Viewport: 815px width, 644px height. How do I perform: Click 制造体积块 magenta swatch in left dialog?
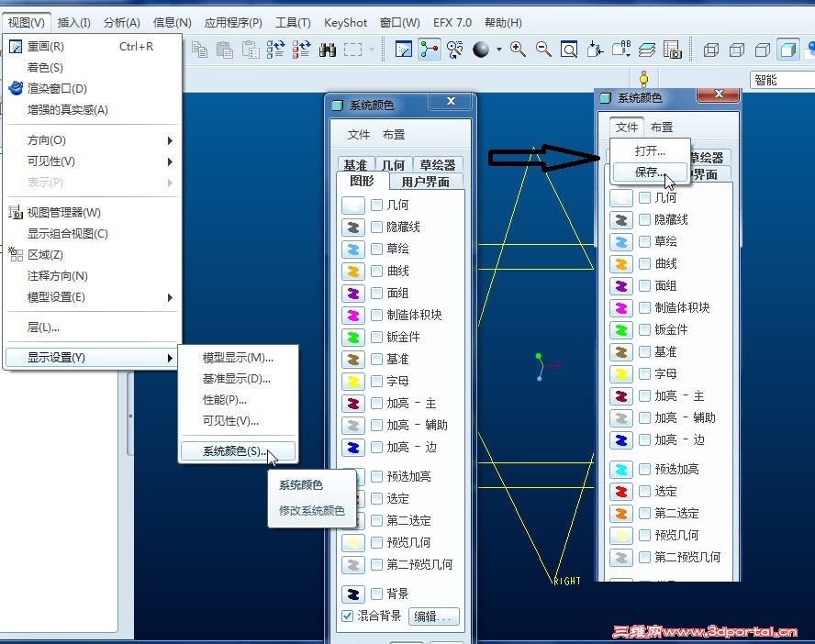click(353, 316)
